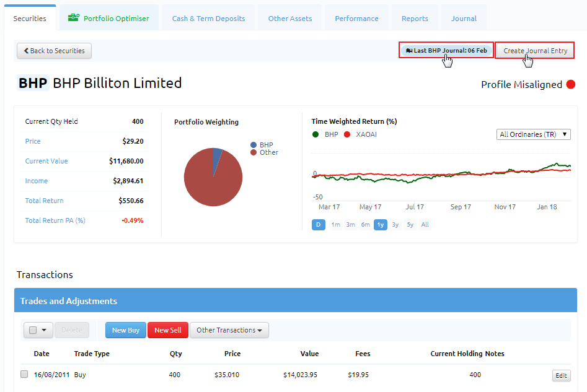Open the bulk-select caret dropdown arrow
Viewport: 587px width, 392px height.
(x=44, y=330)
